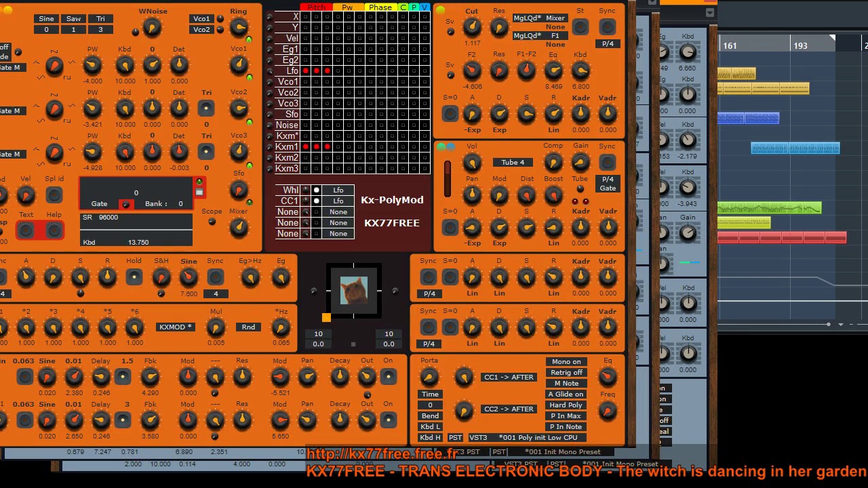868x488 pixels.
Task: Open the MgLQd* F1 filter selector
Action: click(x=540, y=35)
